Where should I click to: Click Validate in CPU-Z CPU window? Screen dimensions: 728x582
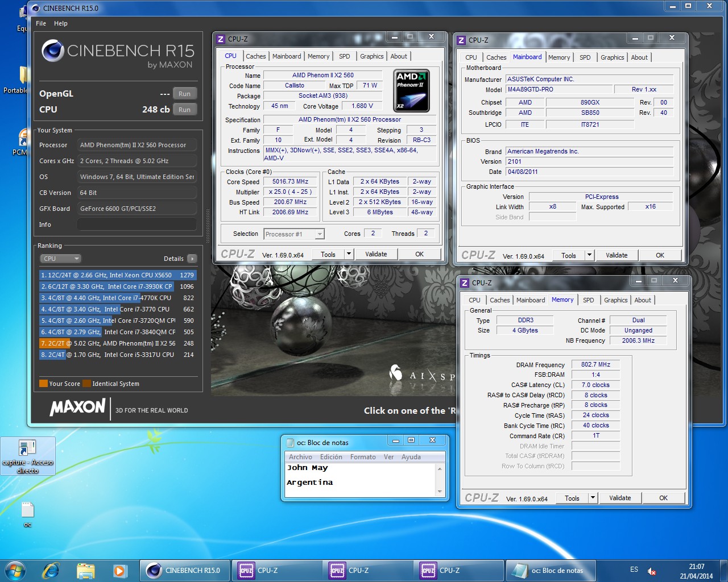(376, 254)
